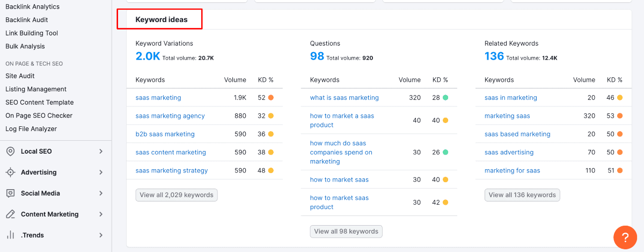Screen dimensions: 644x252
Task: Click the Advertising target icon
Action: [x=10, y=172]
